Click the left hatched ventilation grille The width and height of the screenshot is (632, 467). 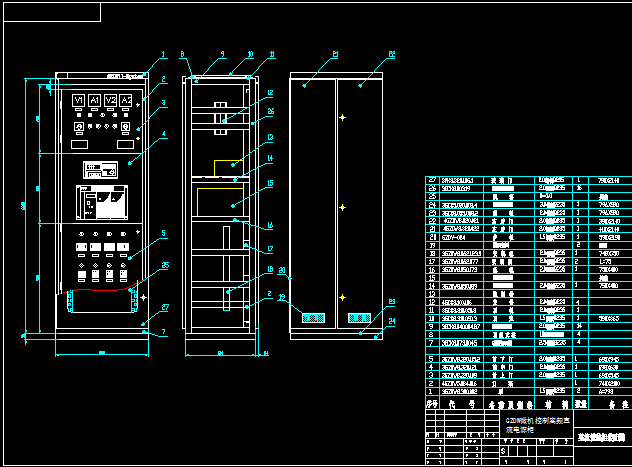click(x=314, y=317)
